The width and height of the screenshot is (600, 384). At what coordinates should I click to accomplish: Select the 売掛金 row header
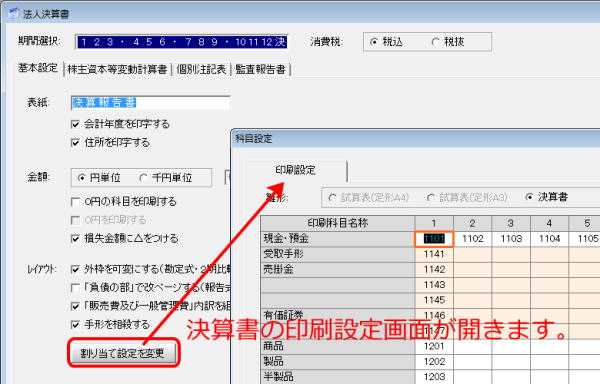(x=338, y=270)
